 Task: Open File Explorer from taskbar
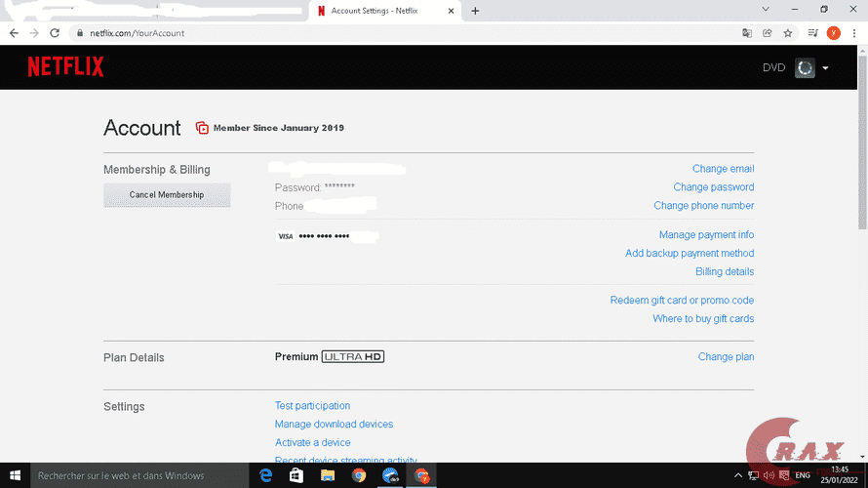(x=328, y=475)
